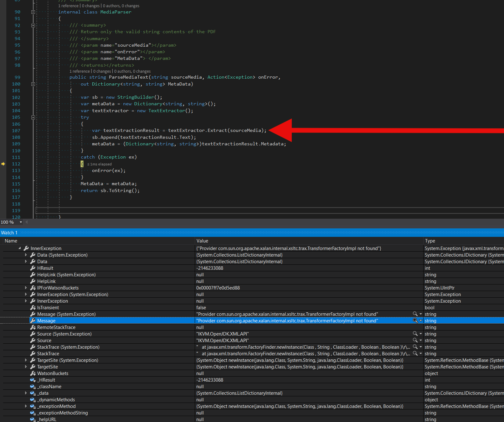The width and height of the screenshot is (504, 422).
Task: Select the _helpURL row in watch list
Action: (252, 419)
